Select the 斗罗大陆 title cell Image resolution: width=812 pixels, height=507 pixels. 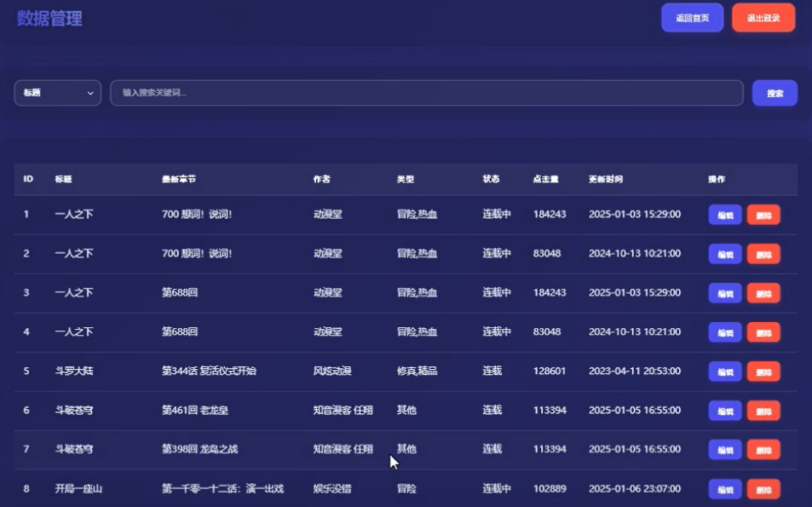[x=74, y=371]
